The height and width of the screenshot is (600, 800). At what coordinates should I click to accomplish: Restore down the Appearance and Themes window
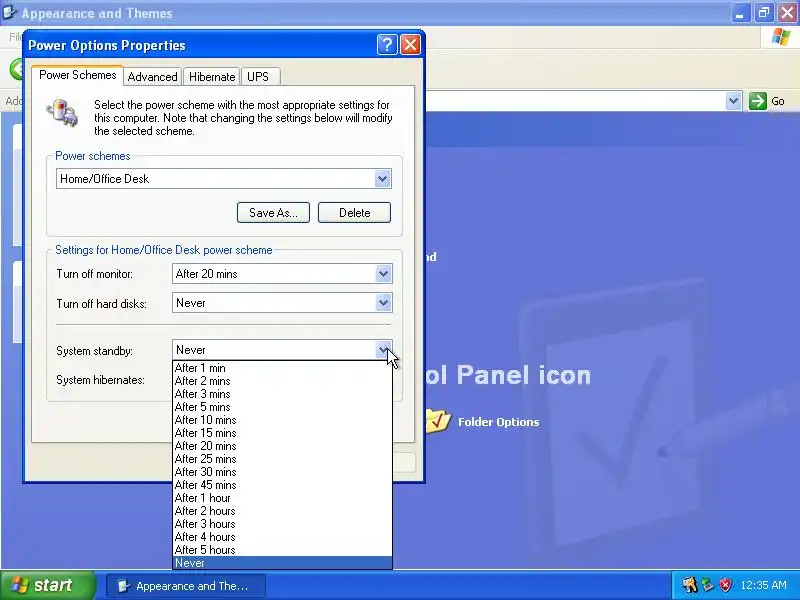click(764, 13)
